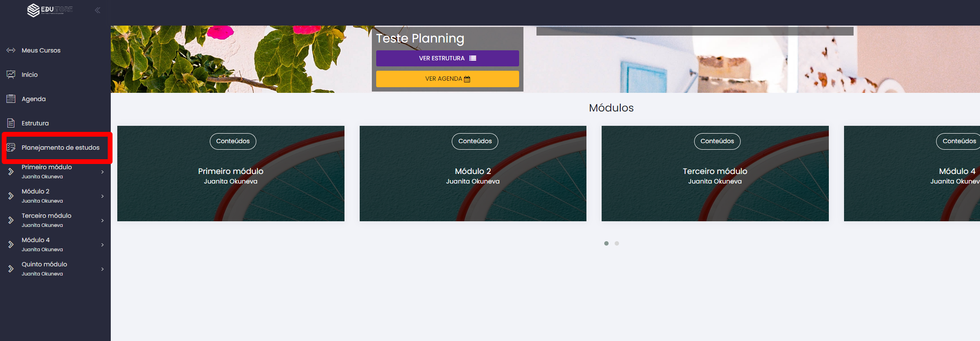Image resolution: width=980 pixels, height=341 pixels.
Task: Click chevron icon left of Quinto módulo
Action: (x=11, y=269)
